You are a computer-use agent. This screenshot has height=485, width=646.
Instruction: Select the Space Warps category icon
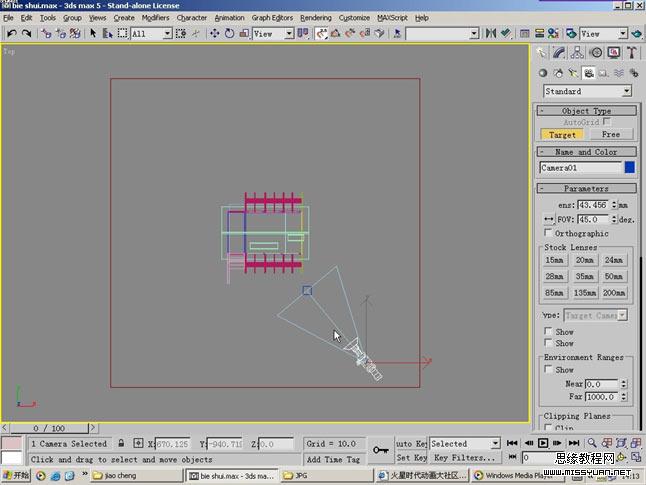(619, 73)
